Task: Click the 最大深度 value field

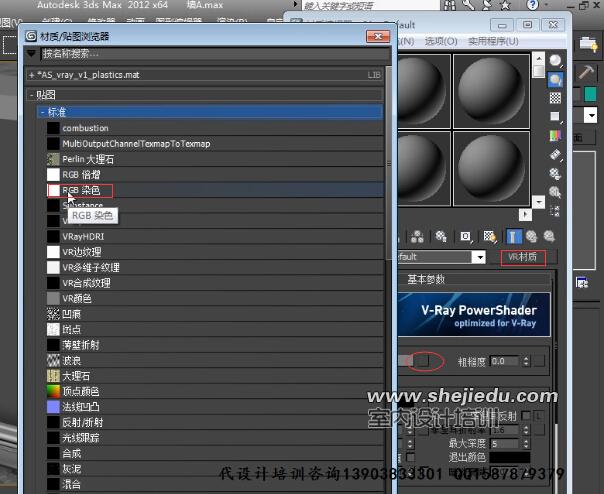Action: click(x=506, y=444)
